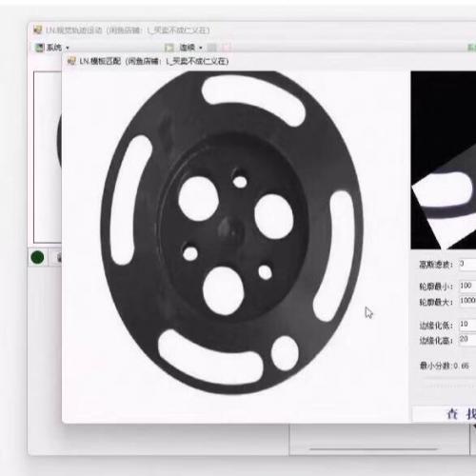This screenshot has width=476, height=476.
Task: Focus the 高斯滤波 input field
Action: 467,264
